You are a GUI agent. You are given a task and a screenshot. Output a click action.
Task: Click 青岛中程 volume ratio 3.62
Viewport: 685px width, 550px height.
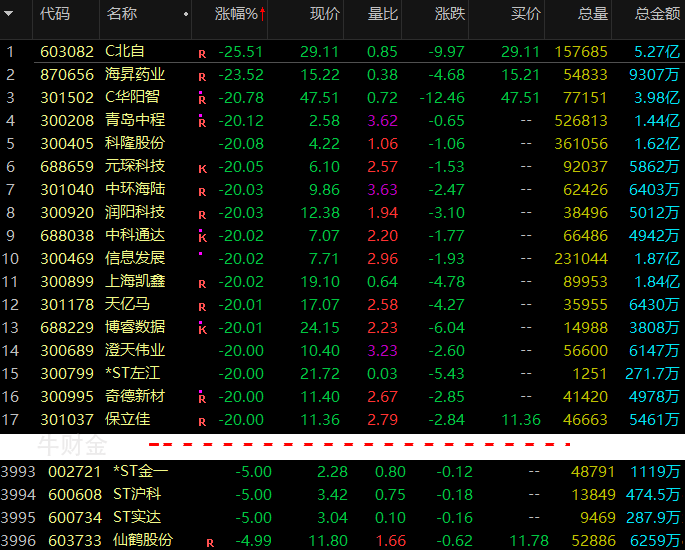coord(383,121)
